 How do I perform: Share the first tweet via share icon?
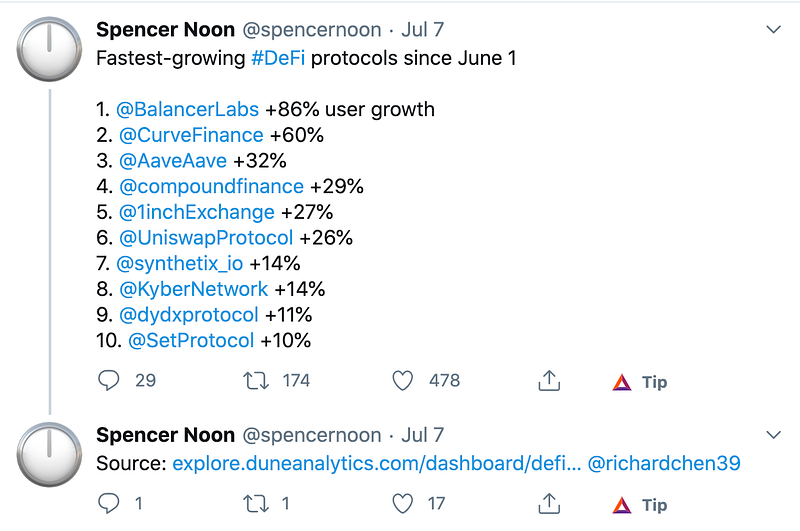(548, 381)
